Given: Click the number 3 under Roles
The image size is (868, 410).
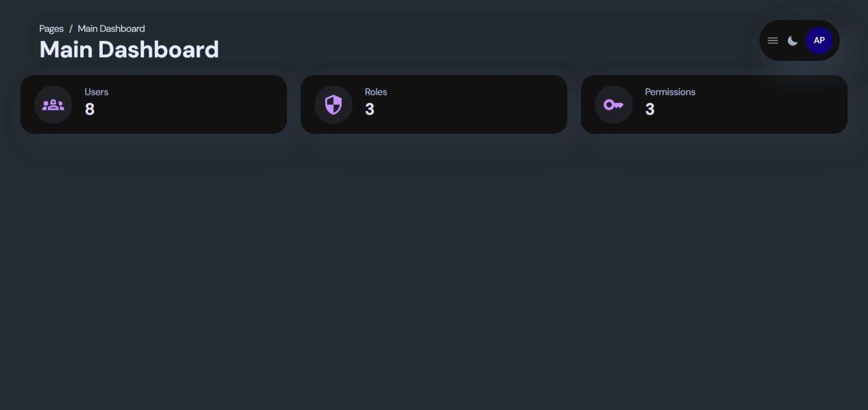Looking at the screenshot, I should [x=369, y=109].
